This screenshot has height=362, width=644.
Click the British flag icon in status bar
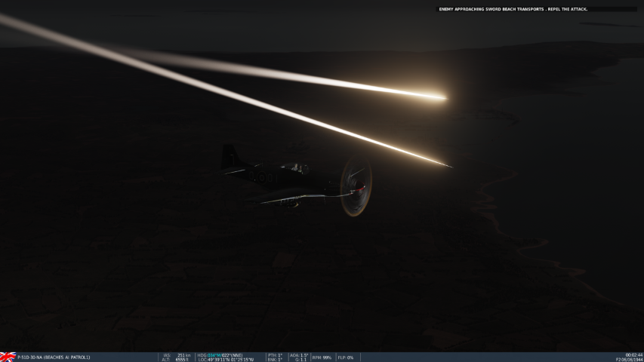coord(8,357)
